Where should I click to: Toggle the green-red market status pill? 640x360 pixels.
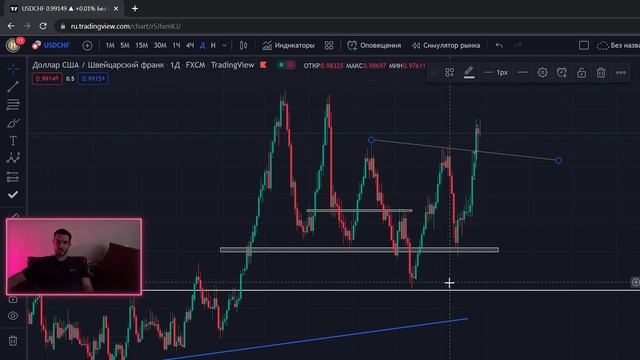pos(286,65)
